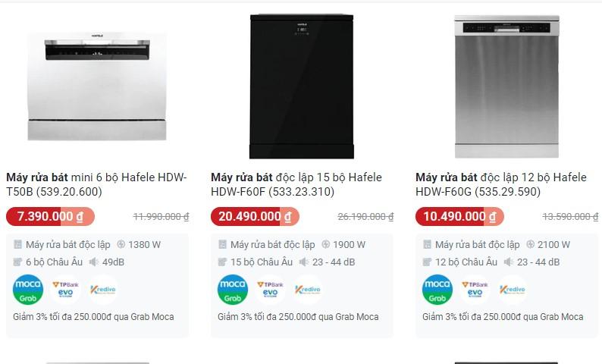Open Hafele HDW-F60F 15 bộ title link
The height and width of the screenshot is (364, 602).
click(301, 184)
